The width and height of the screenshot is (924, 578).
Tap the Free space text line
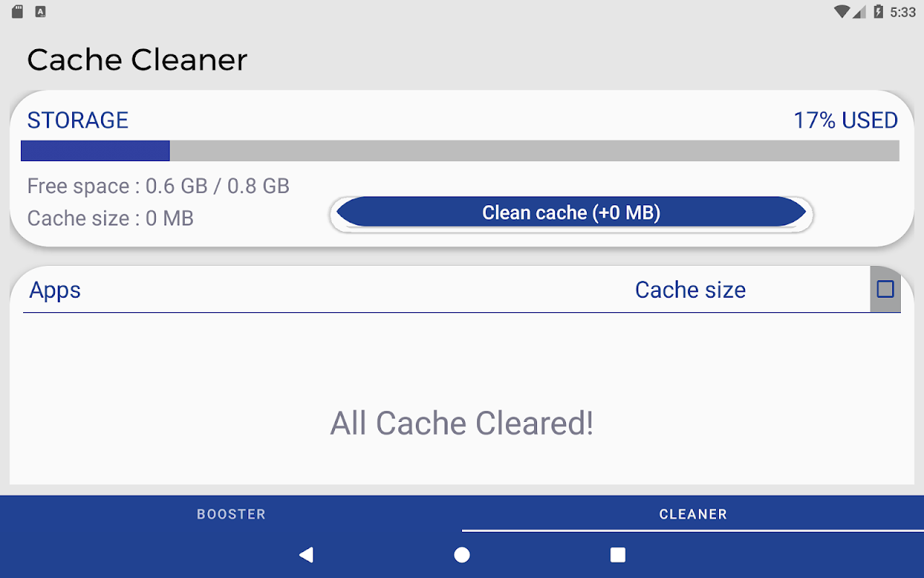coord(158,186)
